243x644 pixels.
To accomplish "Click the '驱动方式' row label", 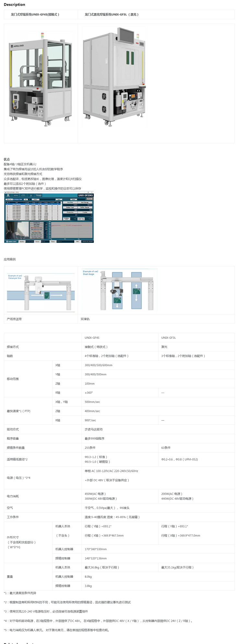I will click(13, 429).
